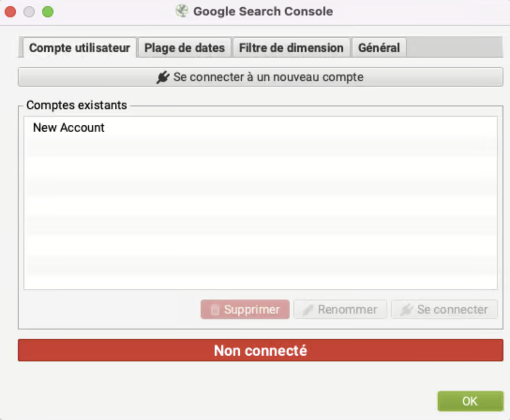This screenshot has height=420, width=510.
Task: Open the Filtre de dimension tab
Action: 291,48
